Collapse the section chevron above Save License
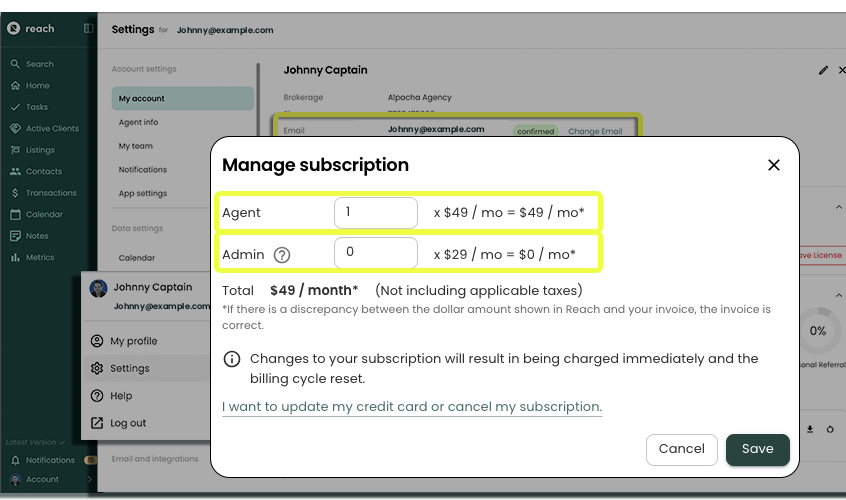This screenshot has width=846, height=500. (x=838, y=208)
